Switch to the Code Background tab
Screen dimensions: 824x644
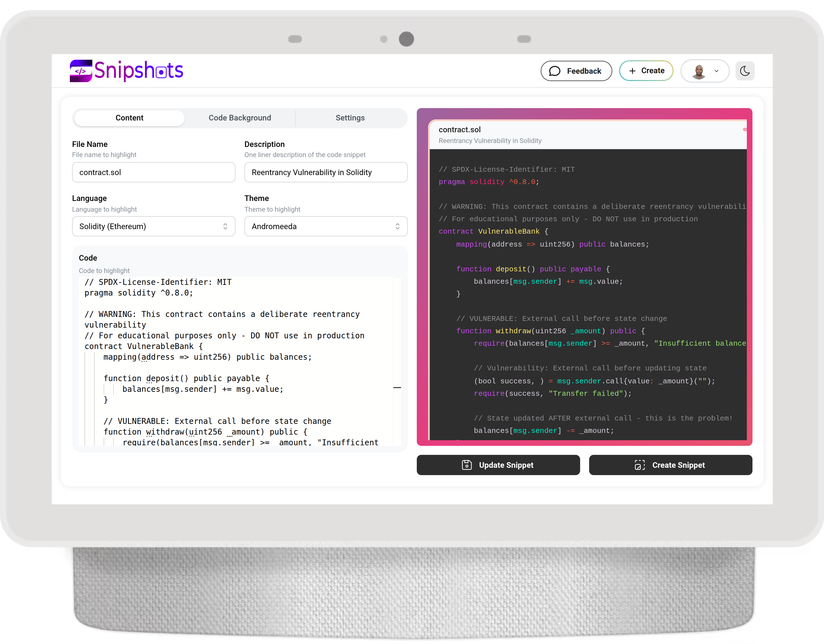coord(240,118)
